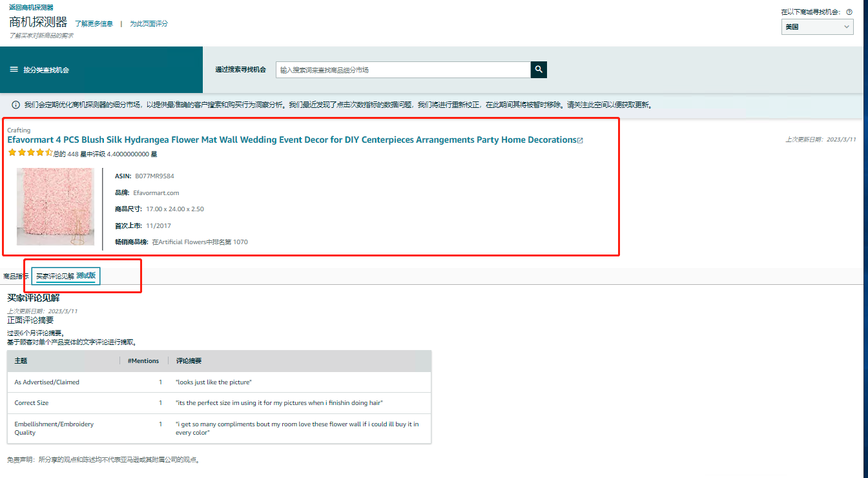This screenshot has width=868, height=478.
Task: Select the As Advertised/Claimed row topic
Action: [47, 382]
